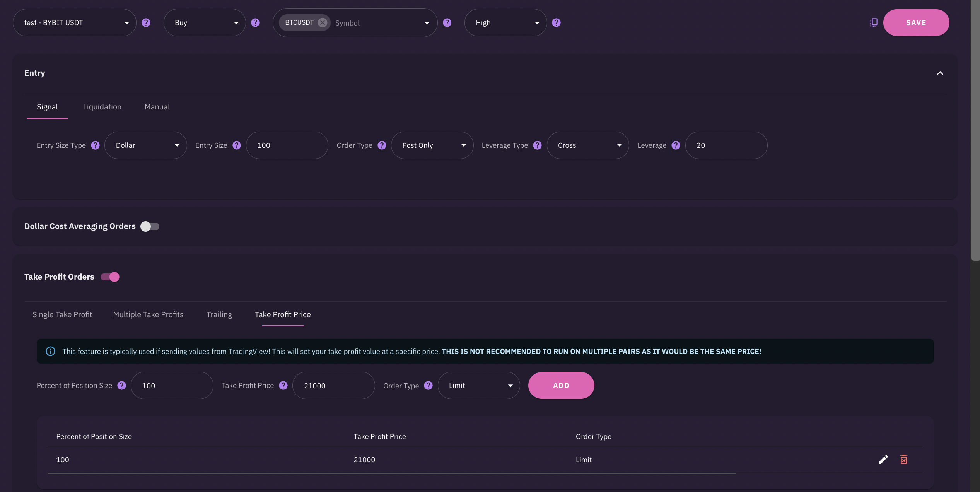This screenshot has height=492, width=980.
Task: Open the Cross leverage type dropdown
Action: pyautogui.click(x=587, y=145)
